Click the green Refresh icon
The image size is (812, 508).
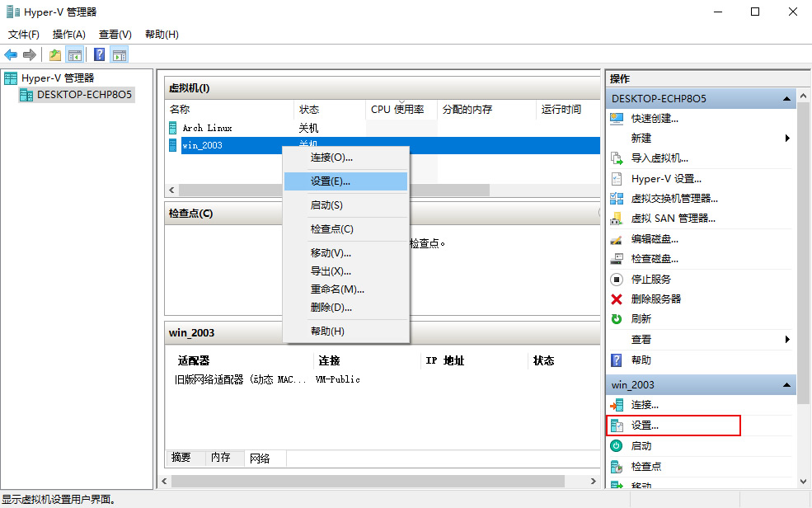617,319
